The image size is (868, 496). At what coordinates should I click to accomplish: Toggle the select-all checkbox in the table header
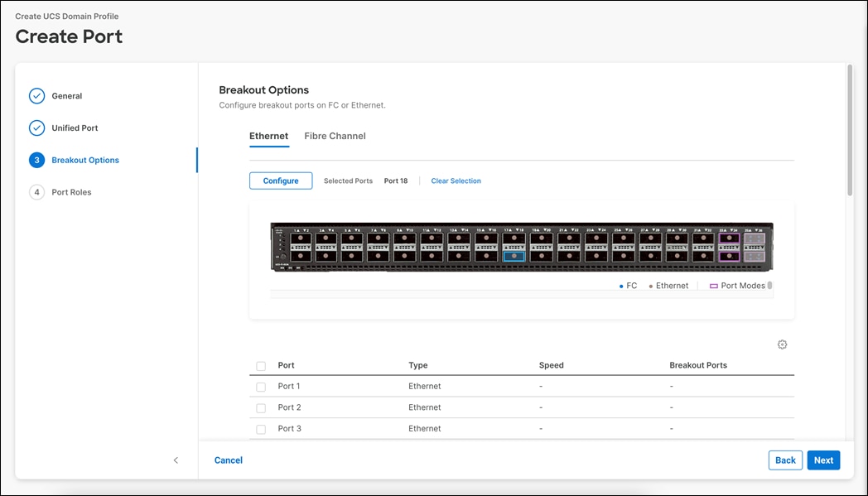tap(261, 365)
